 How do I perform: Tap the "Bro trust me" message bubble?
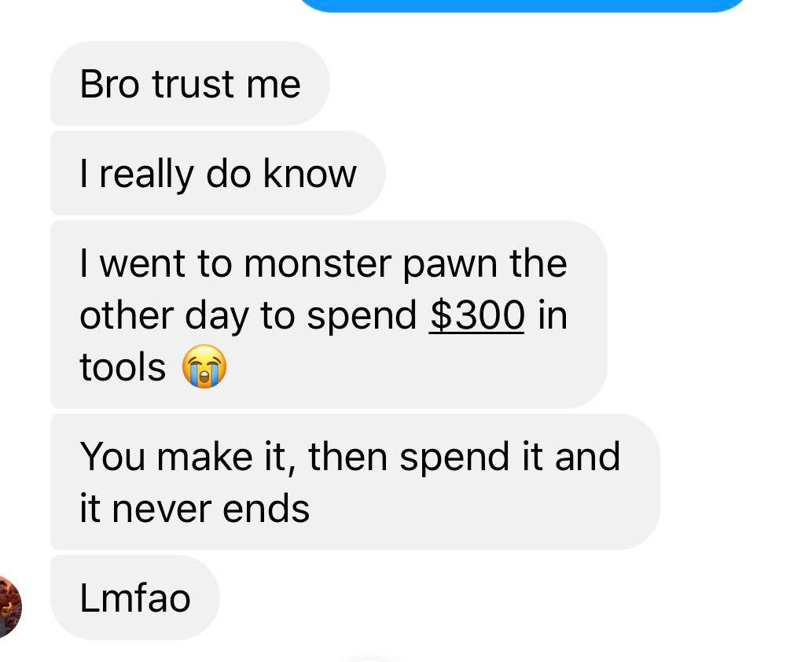coord(189,83)
